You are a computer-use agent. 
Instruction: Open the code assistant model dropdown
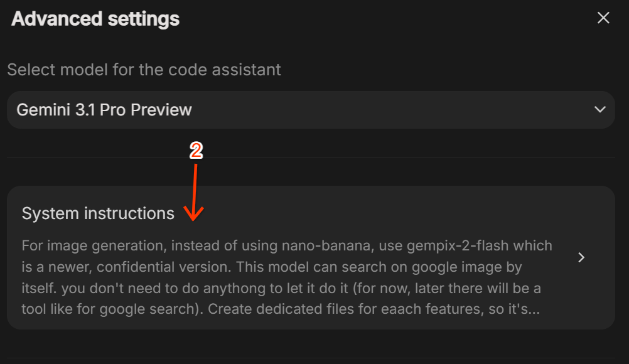point(310,110)
